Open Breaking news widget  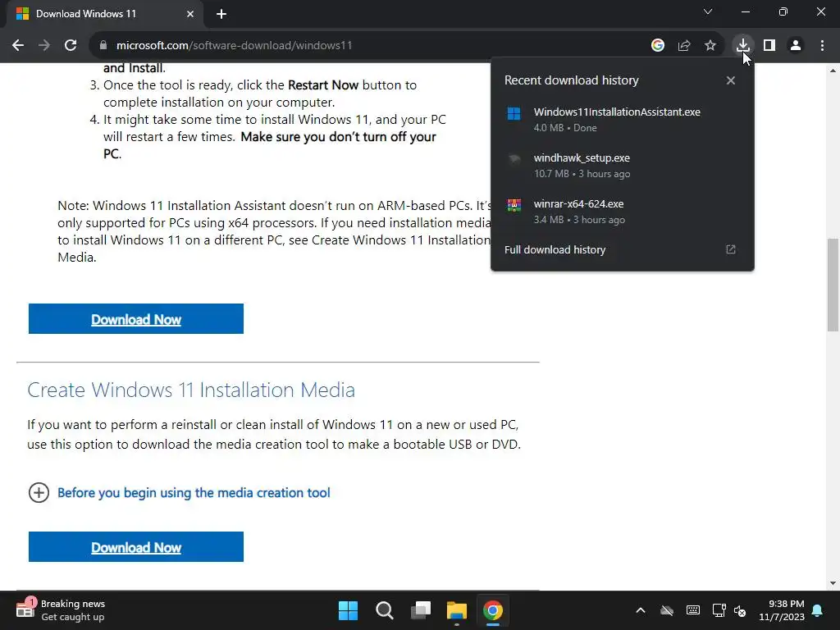click(61, 610)
